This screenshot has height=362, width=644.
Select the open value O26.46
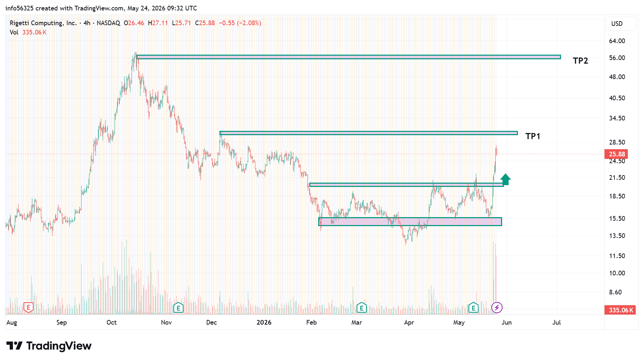134,23
